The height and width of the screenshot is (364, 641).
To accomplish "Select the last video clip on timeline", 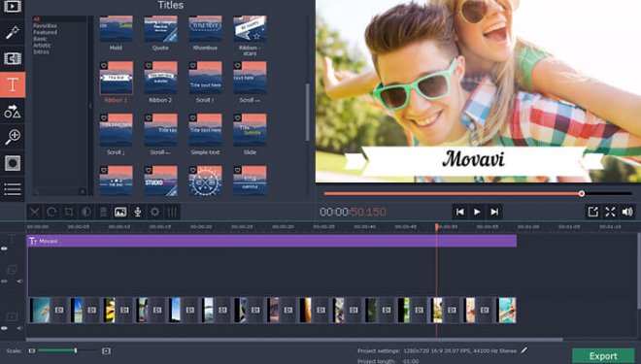I will [x=506, y=310].
